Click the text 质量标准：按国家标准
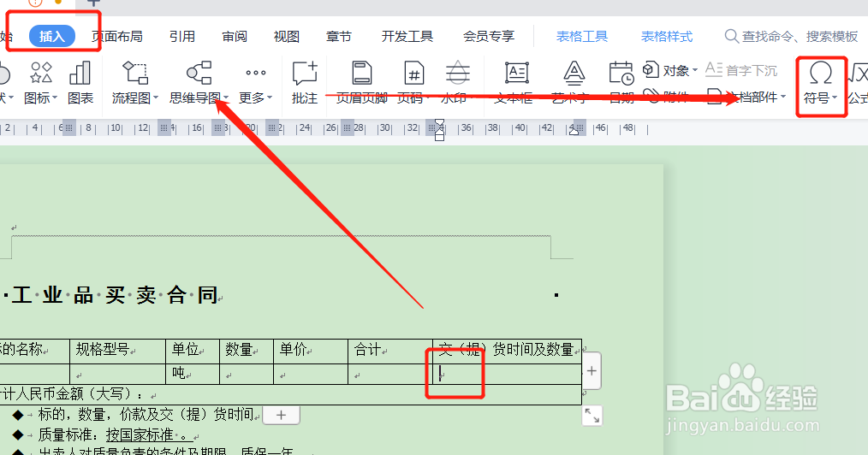This screenshot has width=868, height=455. click(106, 435)
